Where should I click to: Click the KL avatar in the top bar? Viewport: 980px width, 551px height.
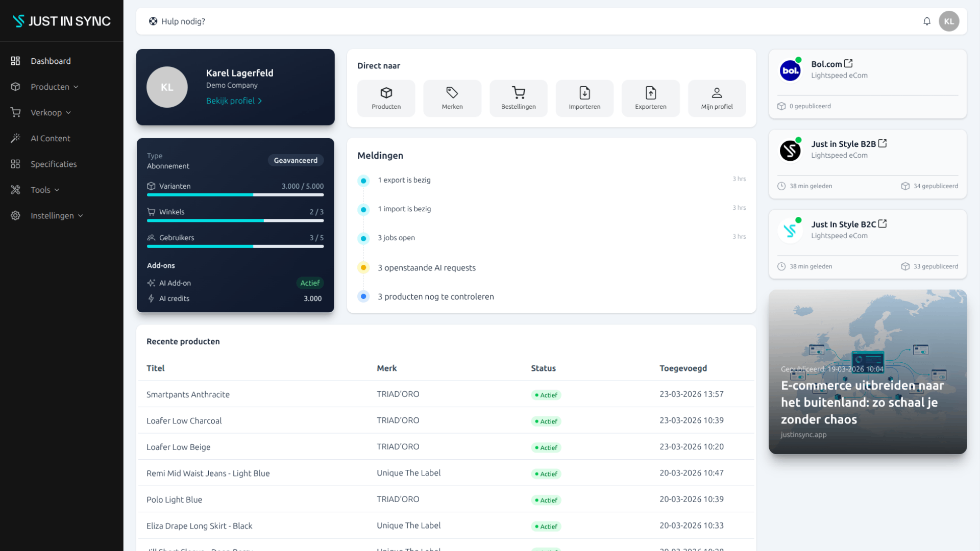[x=949, y=21]
